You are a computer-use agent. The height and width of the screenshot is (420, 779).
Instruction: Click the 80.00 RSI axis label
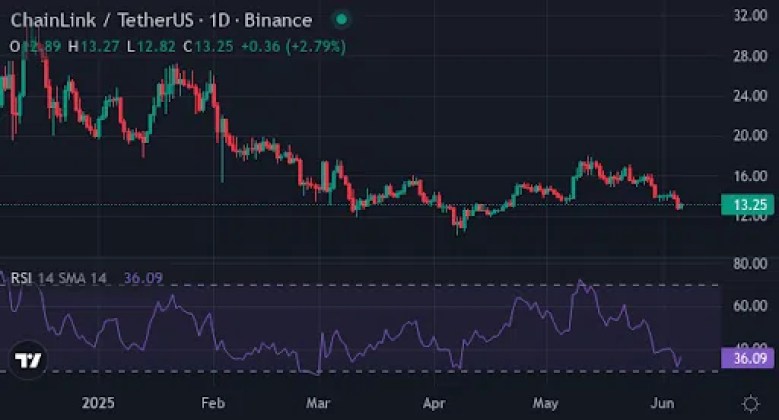click(748, 264)
